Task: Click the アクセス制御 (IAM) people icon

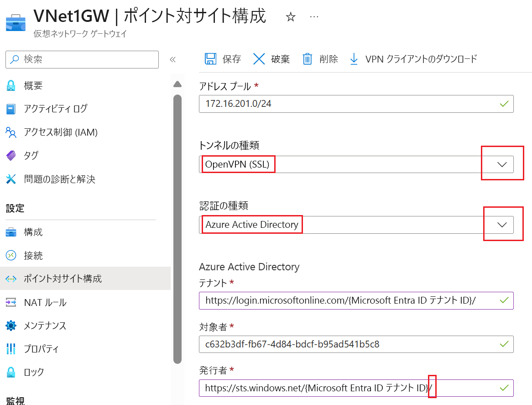Action: click(x=11, y=132)
